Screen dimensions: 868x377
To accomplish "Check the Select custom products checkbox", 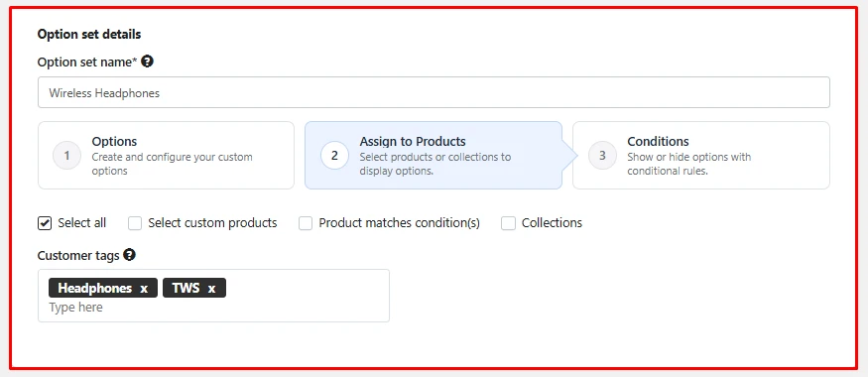I will [x=135, y=223].
